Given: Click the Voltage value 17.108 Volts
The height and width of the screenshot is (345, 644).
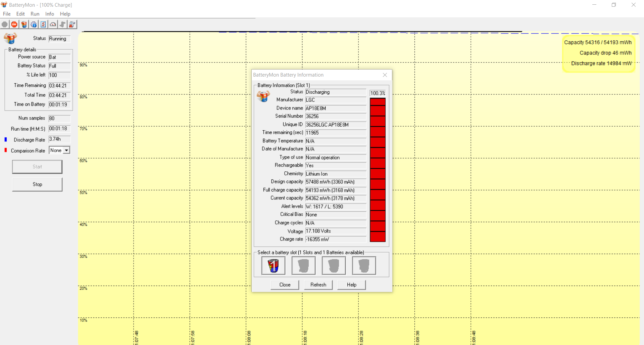Looking at the screenshot, I should pos(336,231).
